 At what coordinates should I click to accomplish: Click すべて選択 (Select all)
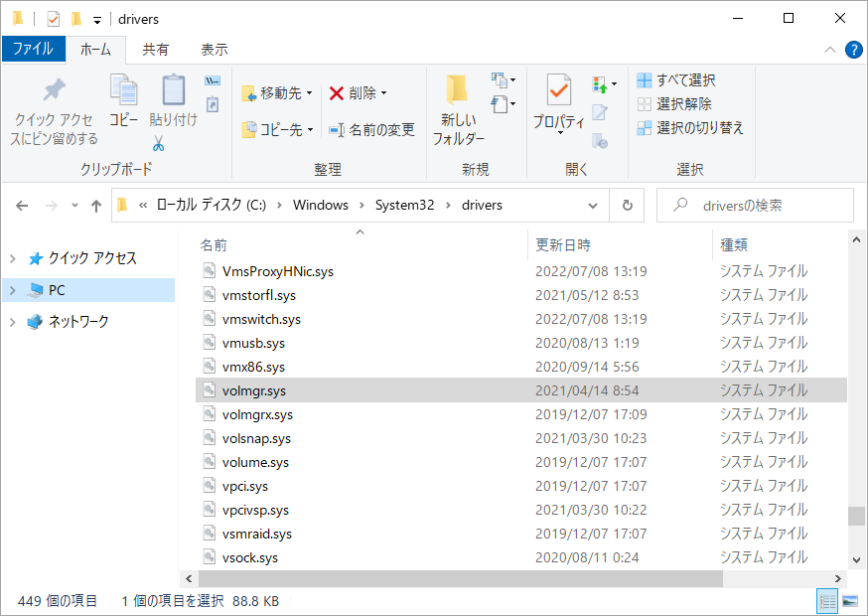(x=676, y=80)
